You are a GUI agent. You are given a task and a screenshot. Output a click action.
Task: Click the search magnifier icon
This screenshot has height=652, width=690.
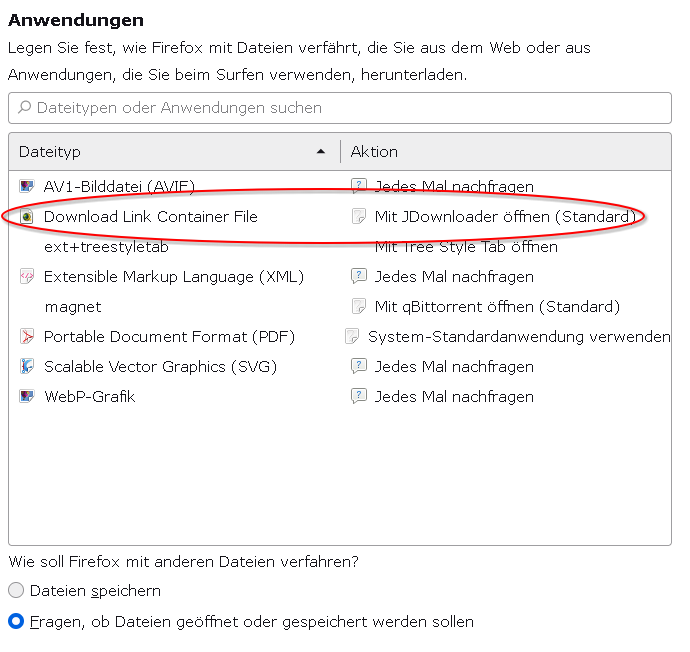tap(24, 108)
